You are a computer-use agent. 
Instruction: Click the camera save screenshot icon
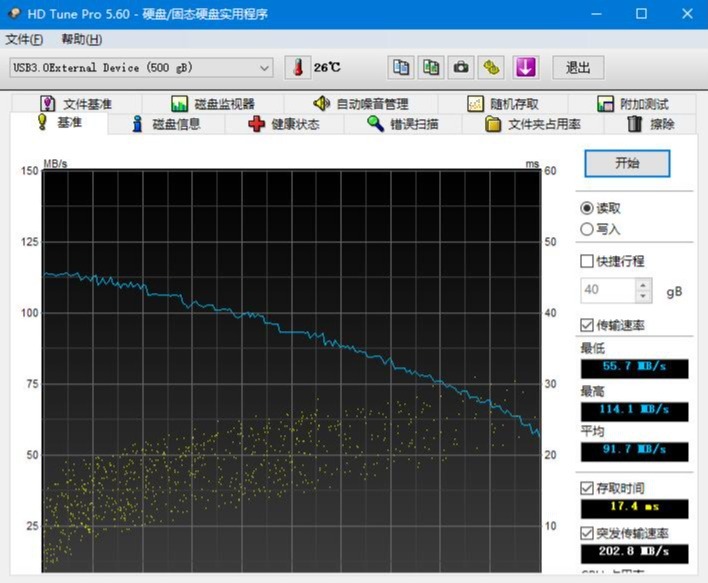[461, 67]
